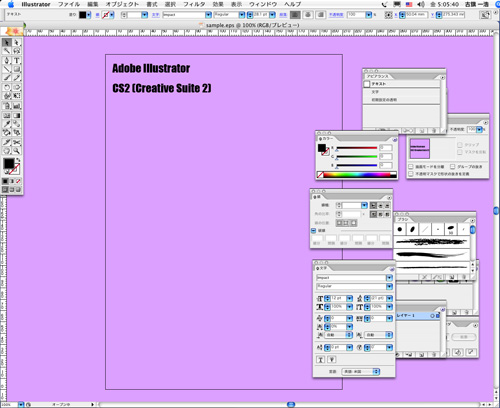Toggle Knockout Group checkbox in Transparency panel
The width and height of the screenshot is (500, 408).
pyautogui.click(x=453, y=166)
